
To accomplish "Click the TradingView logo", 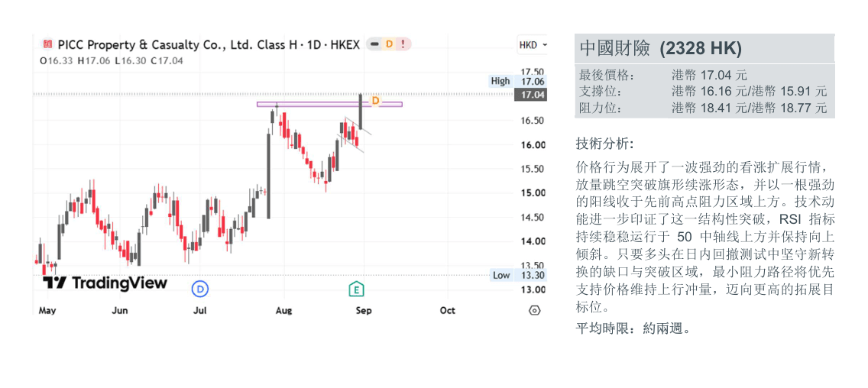I will point(105,283).
